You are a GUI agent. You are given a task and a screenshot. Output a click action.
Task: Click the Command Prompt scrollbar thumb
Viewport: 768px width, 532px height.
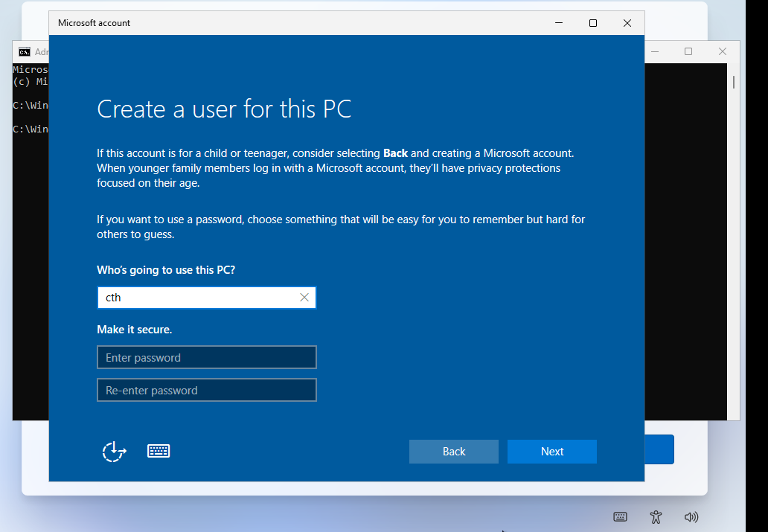(x=734, y=83)
